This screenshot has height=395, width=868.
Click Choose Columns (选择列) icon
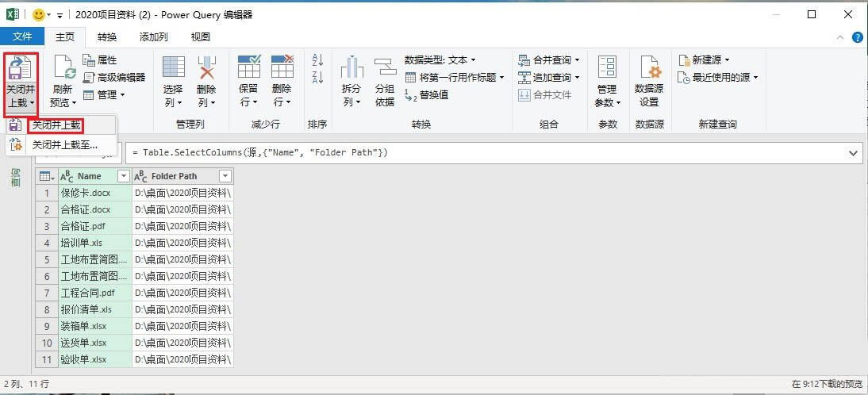173,67
